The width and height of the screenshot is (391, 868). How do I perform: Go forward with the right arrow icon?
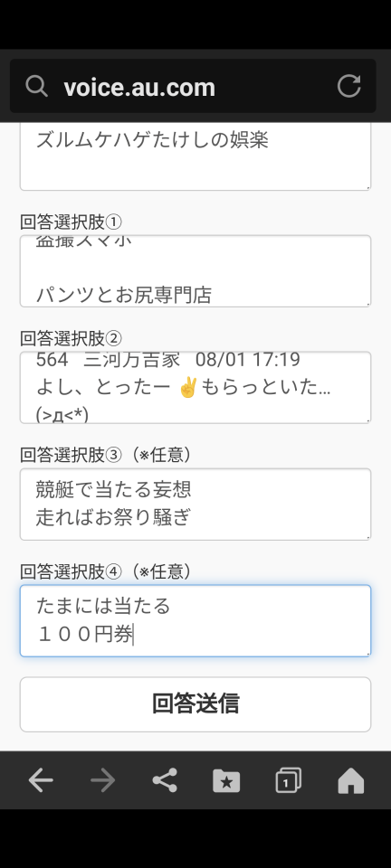[x=102, y=780]
